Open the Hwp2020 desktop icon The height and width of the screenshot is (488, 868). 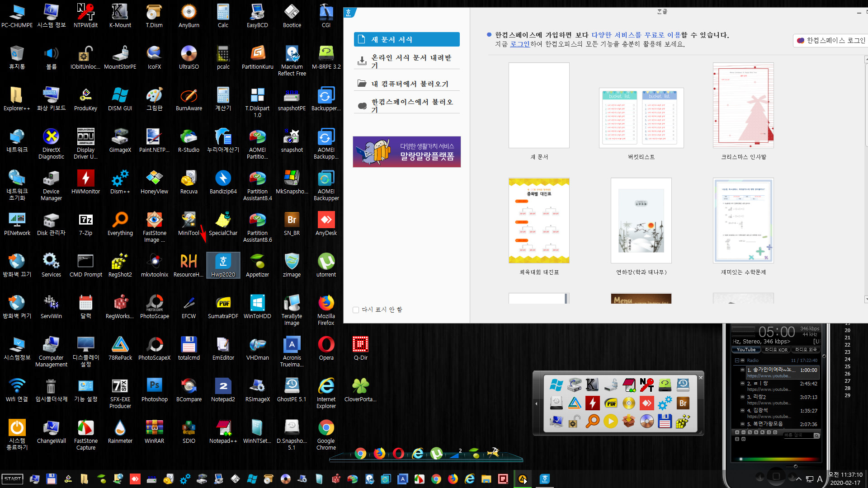tap(223, 265)
